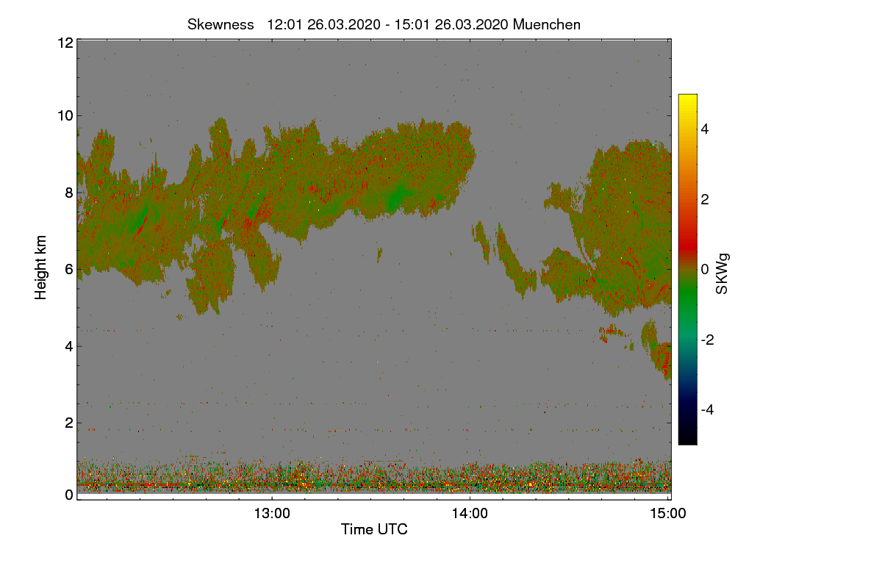Click the y-axis height tick label 4
882x588 pixels.
tap(69, 346)
